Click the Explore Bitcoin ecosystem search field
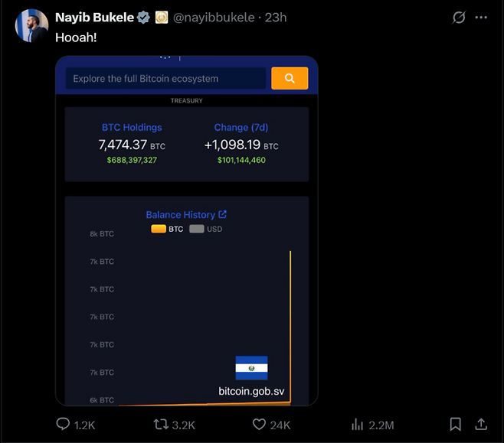This screenshot has width=504, height=443. [166, 78]
